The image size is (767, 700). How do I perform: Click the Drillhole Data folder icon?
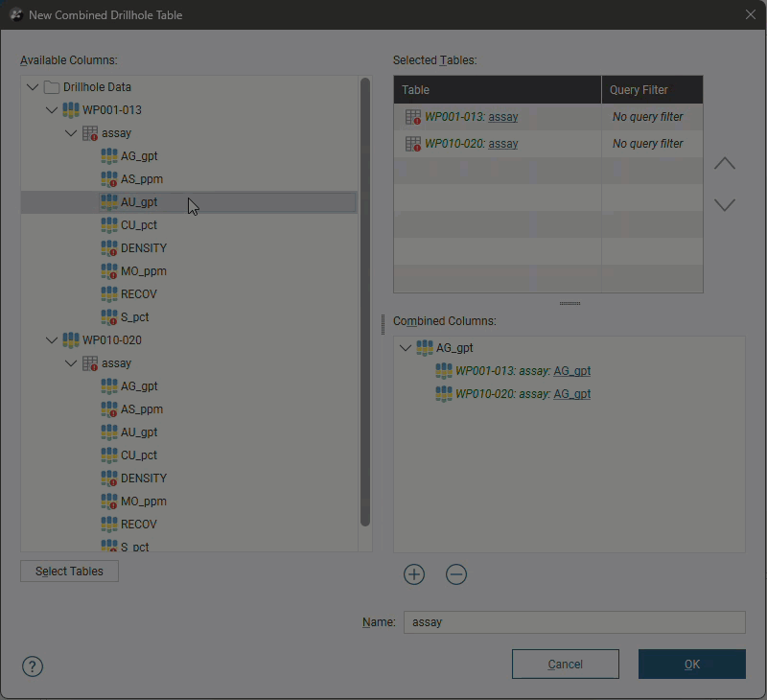[x=52, y=87]
